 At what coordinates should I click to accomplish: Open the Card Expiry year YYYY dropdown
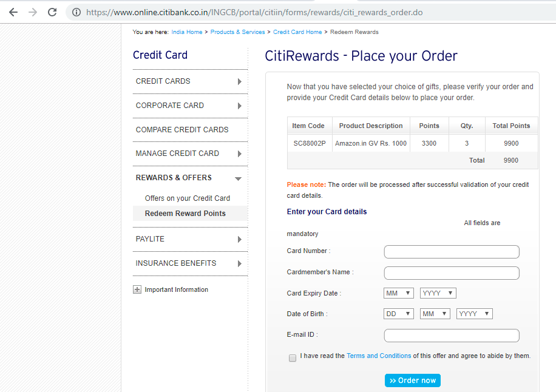click(x=438, y=293)
